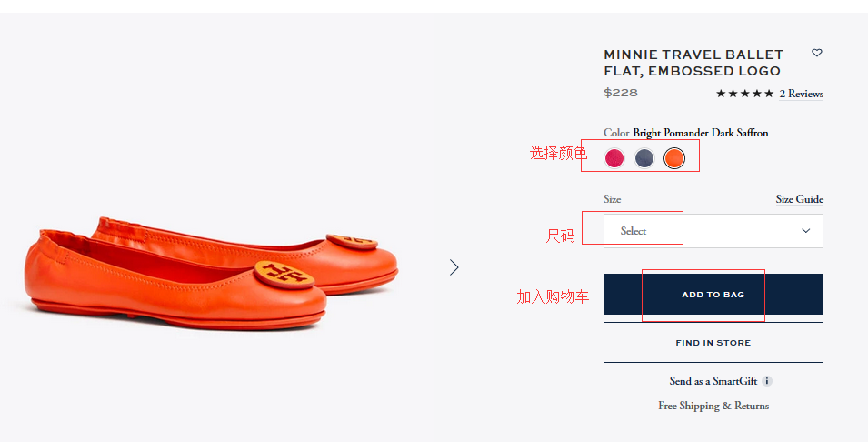The width and height of the screenshot is (868, 442).
Task: Open the Size Select dropdown
Action: coord(713,231)
